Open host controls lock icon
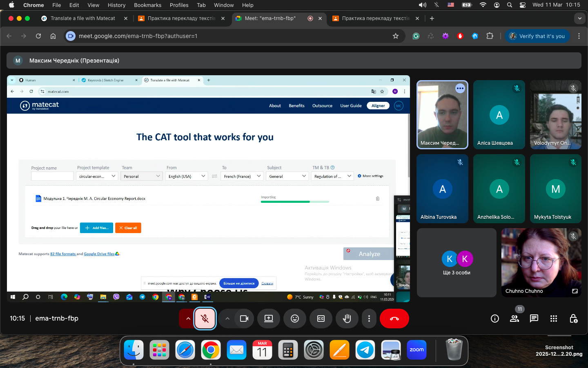This screenshot has width=588, height=368. click(573, 319)
